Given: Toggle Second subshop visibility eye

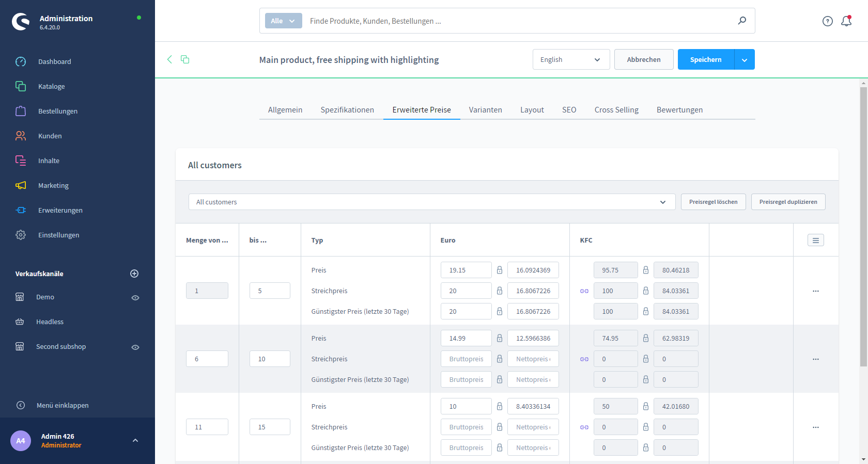Looking at the screenshot, I should 135,347.
